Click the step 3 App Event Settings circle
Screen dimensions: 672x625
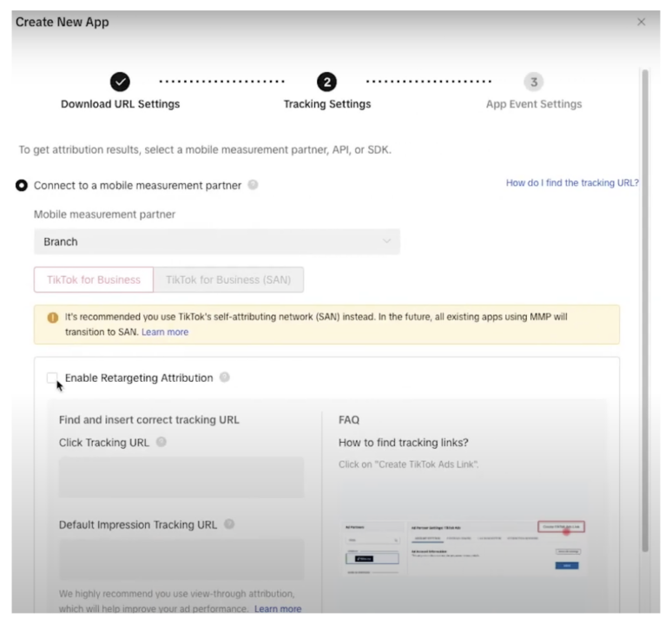pos(534,82)
